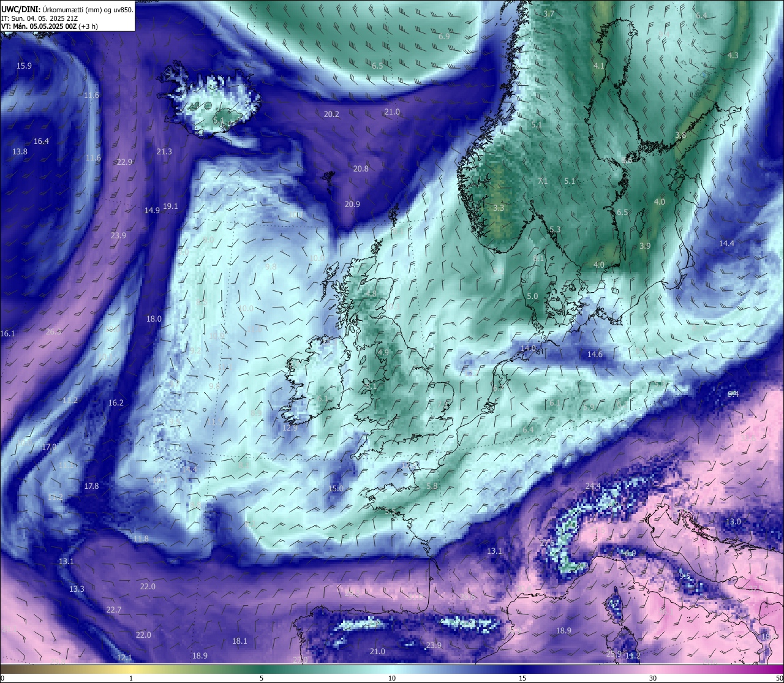784x683 pixels.
Task: Click the 14.9 value label
Action: [152, 210]
